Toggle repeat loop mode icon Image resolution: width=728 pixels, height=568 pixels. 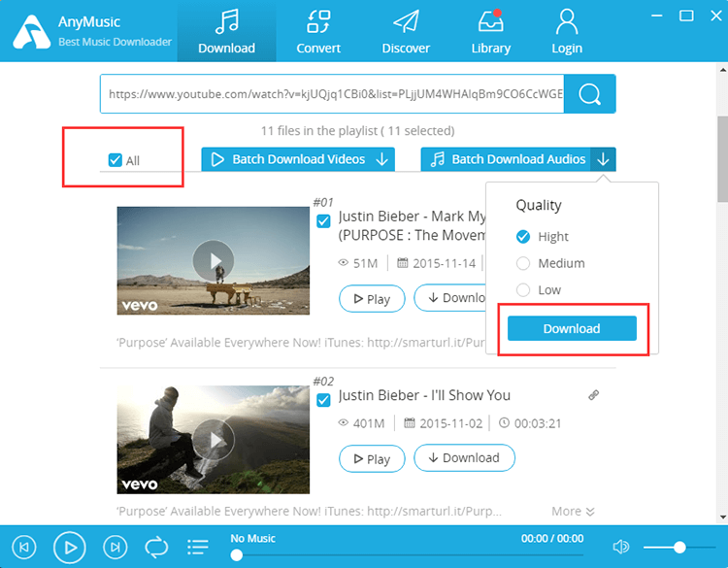(x=156, y=547)
